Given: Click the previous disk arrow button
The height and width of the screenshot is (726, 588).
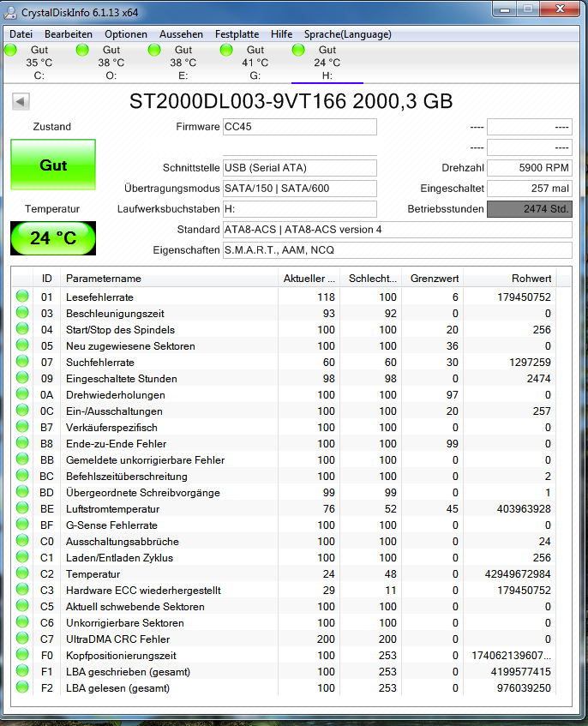Looking at the screenshot, I should point(21,101).
